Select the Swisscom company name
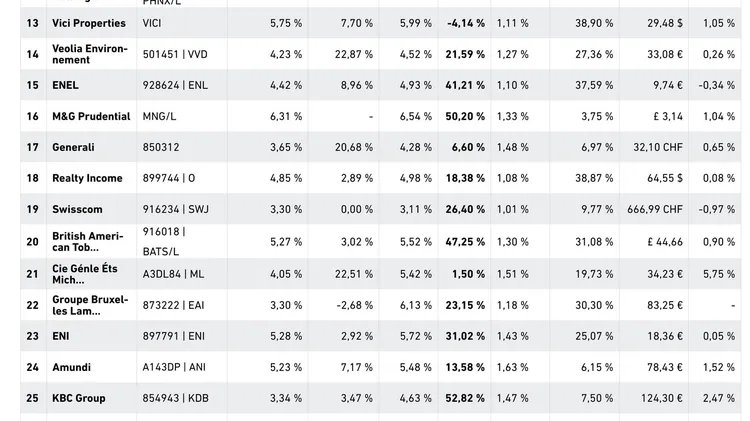 (77, 210)
